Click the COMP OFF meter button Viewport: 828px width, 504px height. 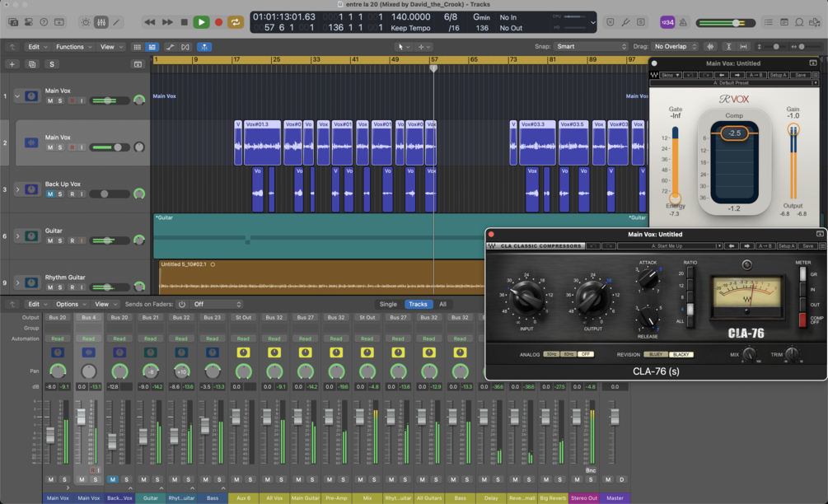tap(802, 320)
